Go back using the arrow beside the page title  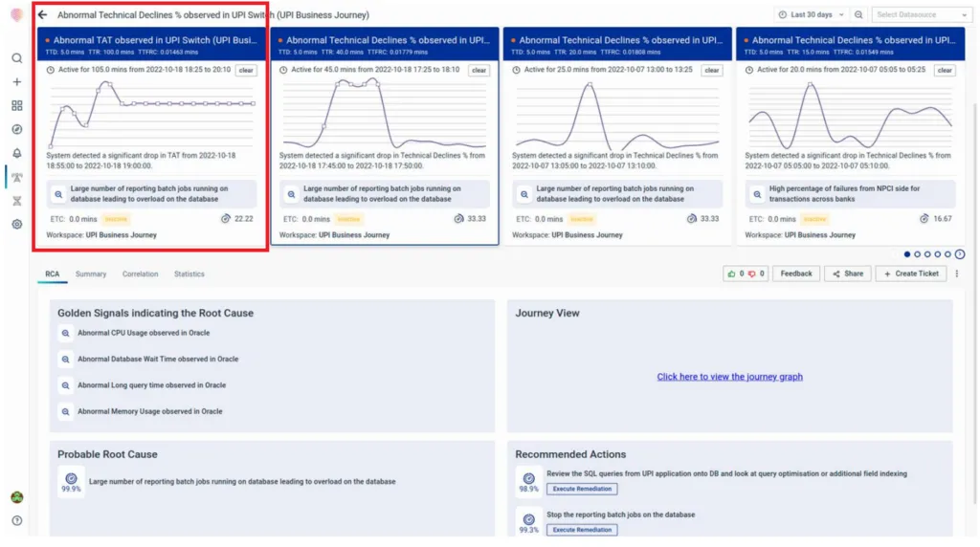click(42, 14)
